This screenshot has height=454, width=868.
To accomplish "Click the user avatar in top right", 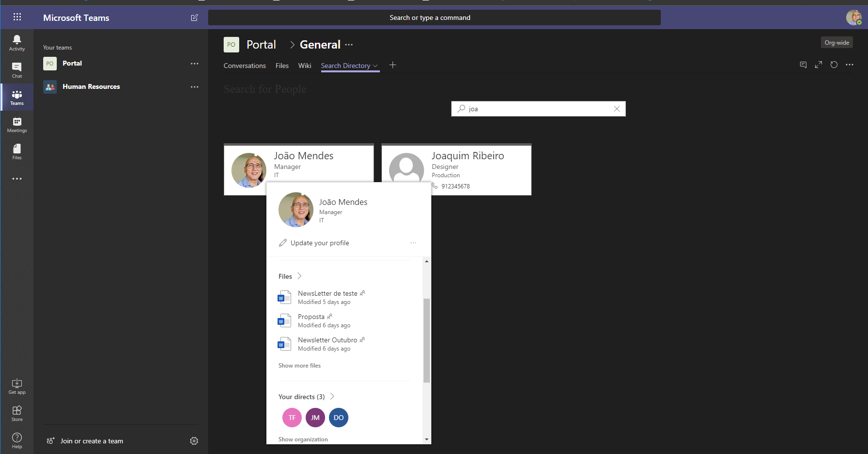I will [x=853, y=17].
